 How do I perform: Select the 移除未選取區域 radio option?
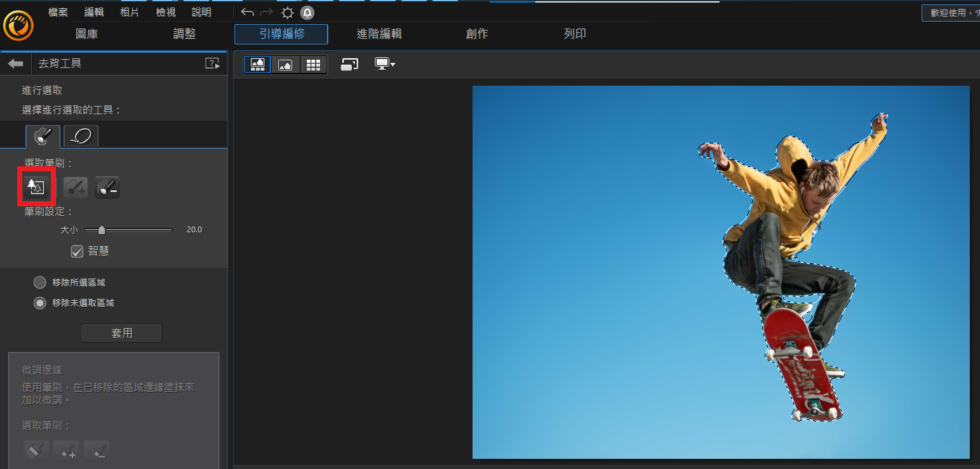click(39, 303)
